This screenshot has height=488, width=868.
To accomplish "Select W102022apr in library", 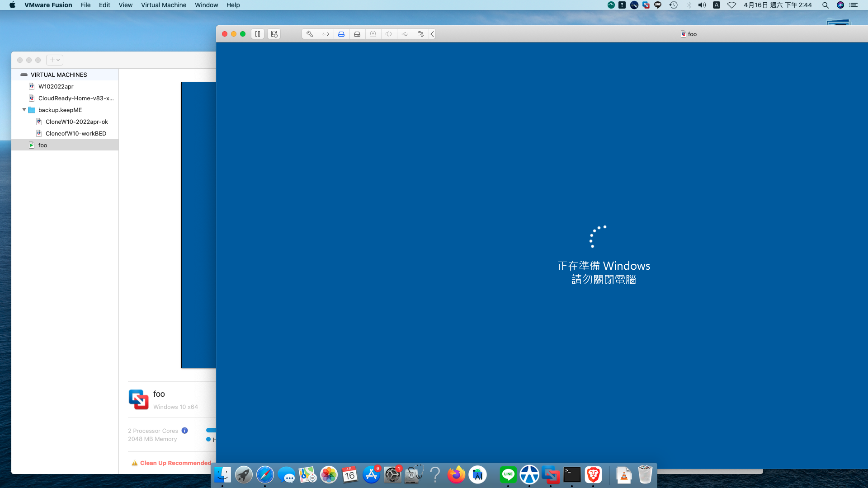I will [x=56, y=86].
